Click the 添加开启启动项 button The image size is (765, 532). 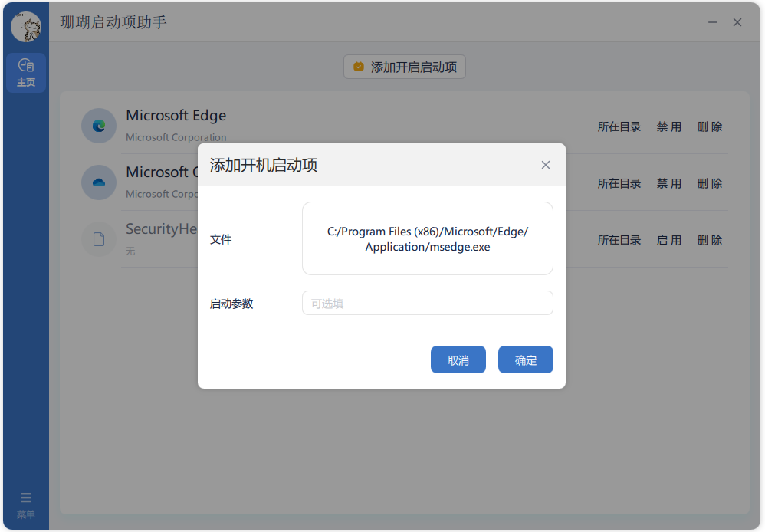pyautogui.click(x=405, y=67)
